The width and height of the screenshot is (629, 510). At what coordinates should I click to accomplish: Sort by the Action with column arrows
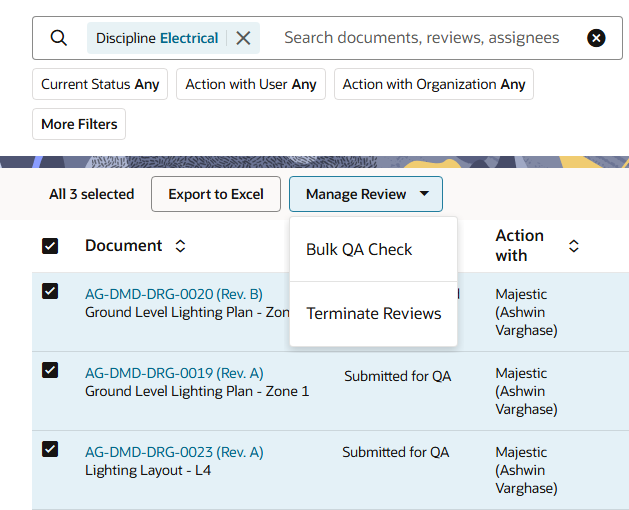click(574, 246)
